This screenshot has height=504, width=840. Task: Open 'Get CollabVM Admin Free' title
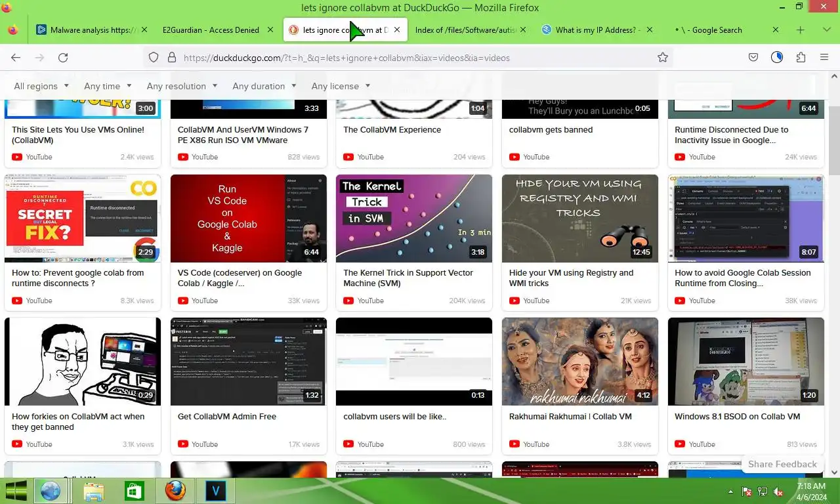(x=226, y=417)
